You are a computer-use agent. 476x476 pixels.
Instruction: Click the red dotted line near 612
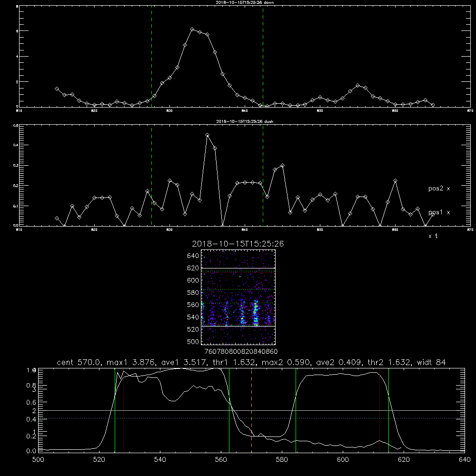380,410
